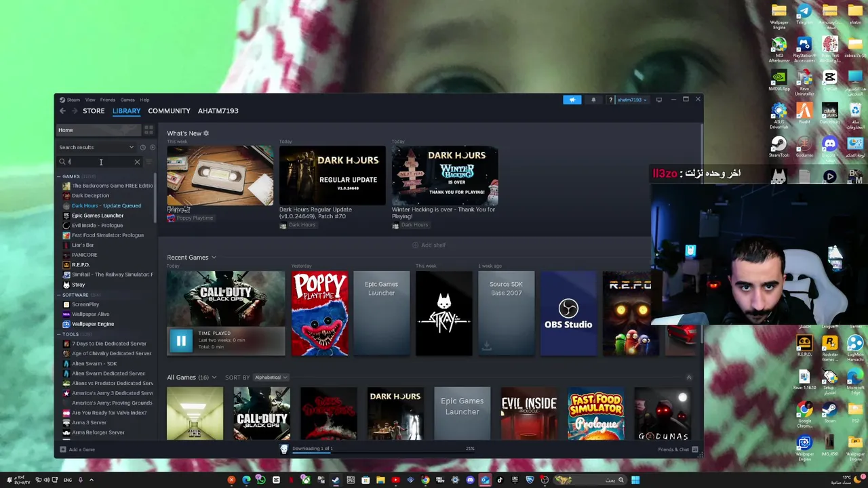
Task: Click the Add shelf button
Action: tap(429, 245)
